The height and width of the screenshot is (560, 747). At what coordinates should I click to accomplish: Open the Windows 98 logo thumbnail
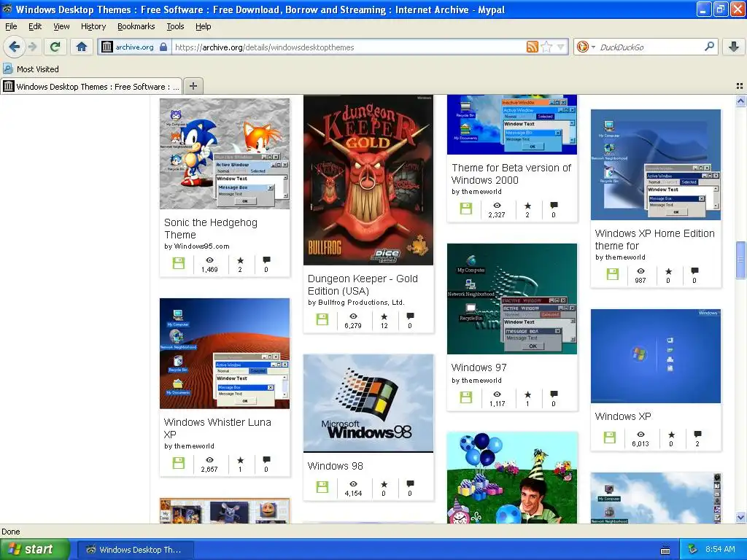coord(368,402)
